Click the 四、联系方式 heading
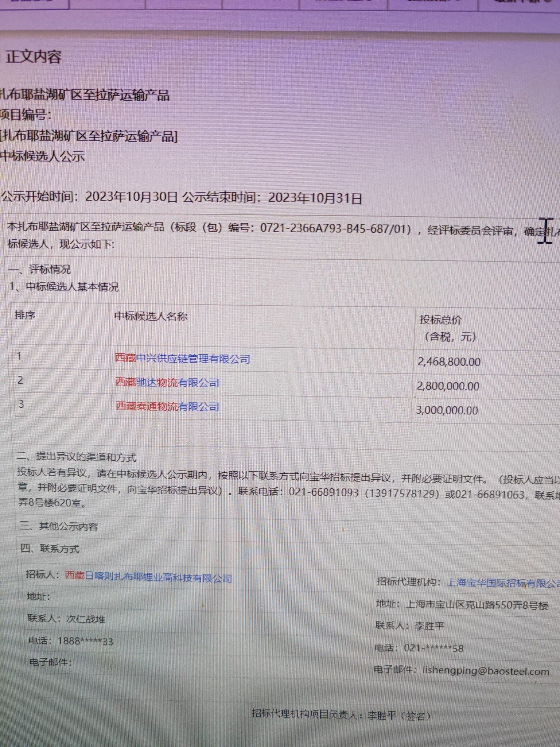The image size is (560, 747). (50, 548)
